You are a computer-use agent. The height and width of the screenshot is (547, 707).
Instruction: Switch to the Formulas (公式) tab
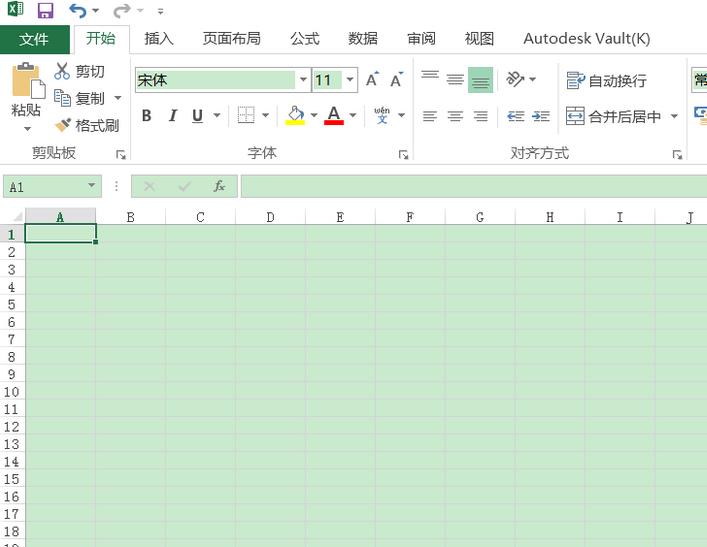(305, 39)
